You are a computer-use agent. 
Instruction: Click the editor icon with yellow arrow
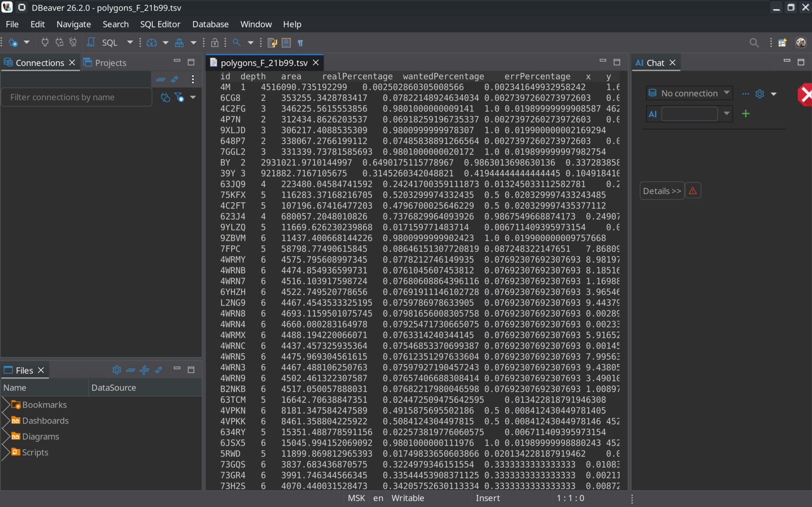pos(272,43)
